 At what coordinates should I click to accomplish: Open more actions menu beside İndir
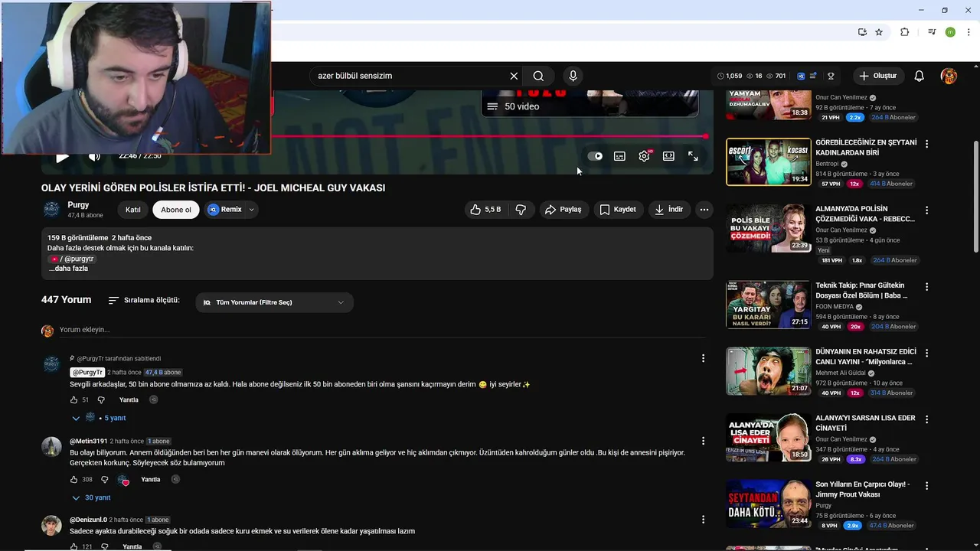704,210
